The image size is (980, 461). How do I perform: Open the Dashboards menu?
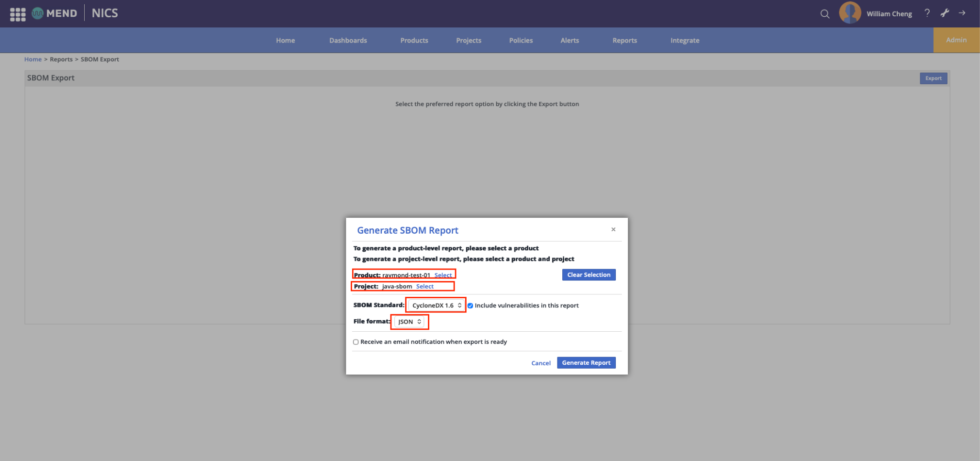[348, 40]
